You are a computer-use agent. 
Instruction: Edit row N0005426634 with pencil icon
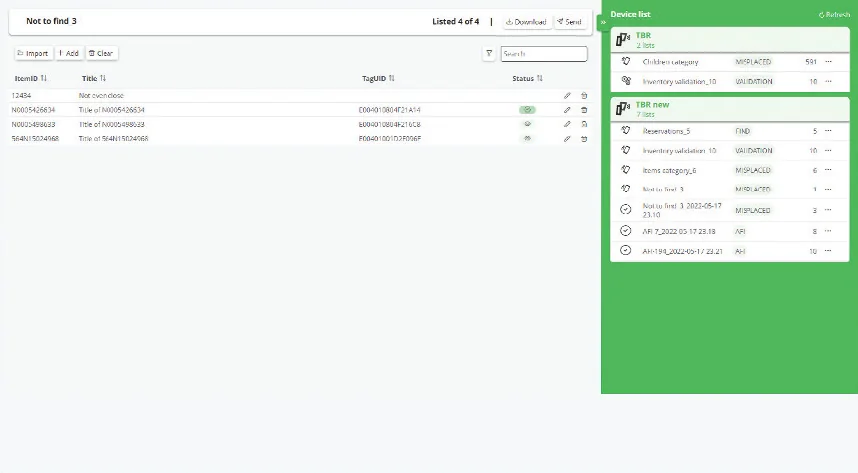567,110
